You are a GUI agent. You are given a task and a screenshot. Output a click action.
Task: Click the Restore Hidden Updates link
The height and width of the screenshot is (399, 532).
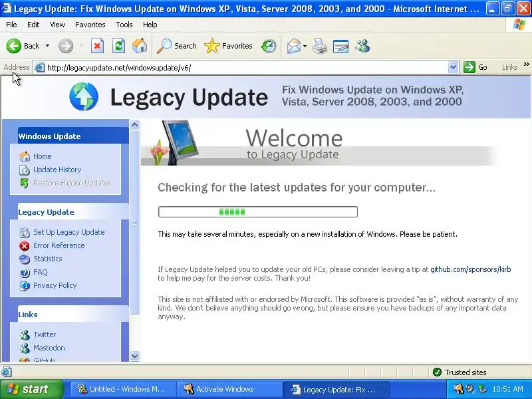click(x=72, y=183)
